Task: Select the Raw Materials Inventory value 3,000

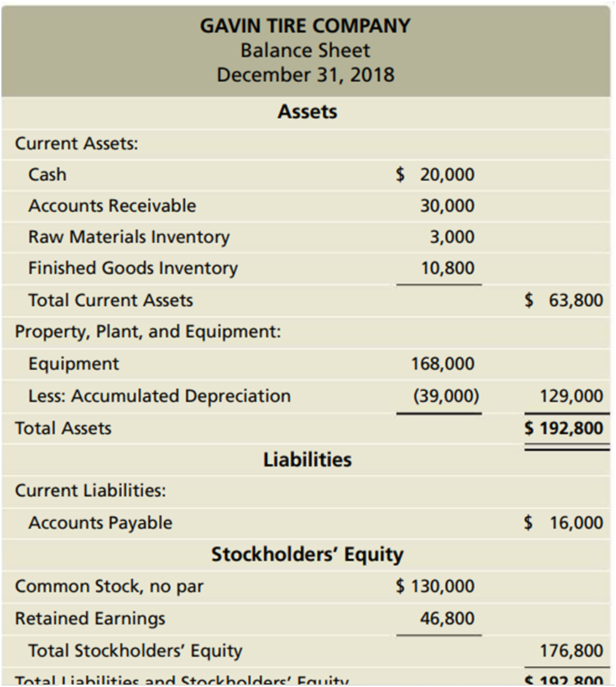Action: tap(451, 237)
